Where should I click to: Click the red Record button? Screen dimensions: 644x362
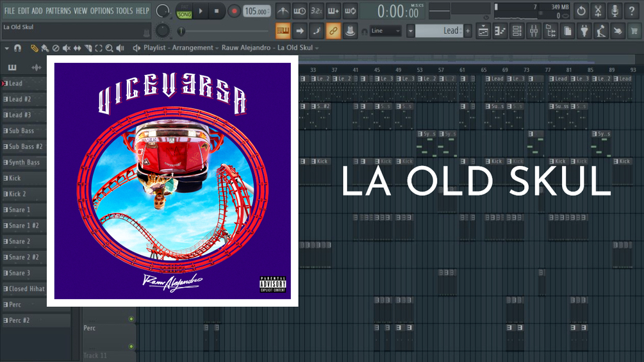pyautogui.click(x=234, y=11)
